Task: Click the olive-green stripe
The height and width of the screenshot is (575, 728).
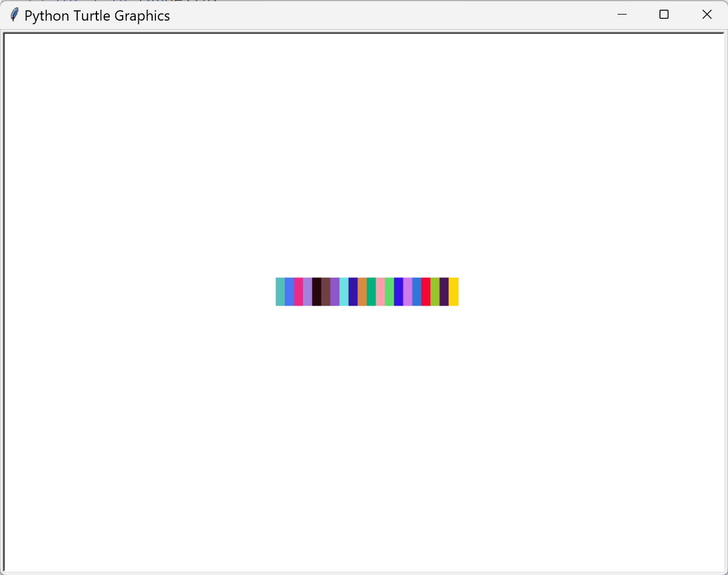Action: click(x=435, y=292)
